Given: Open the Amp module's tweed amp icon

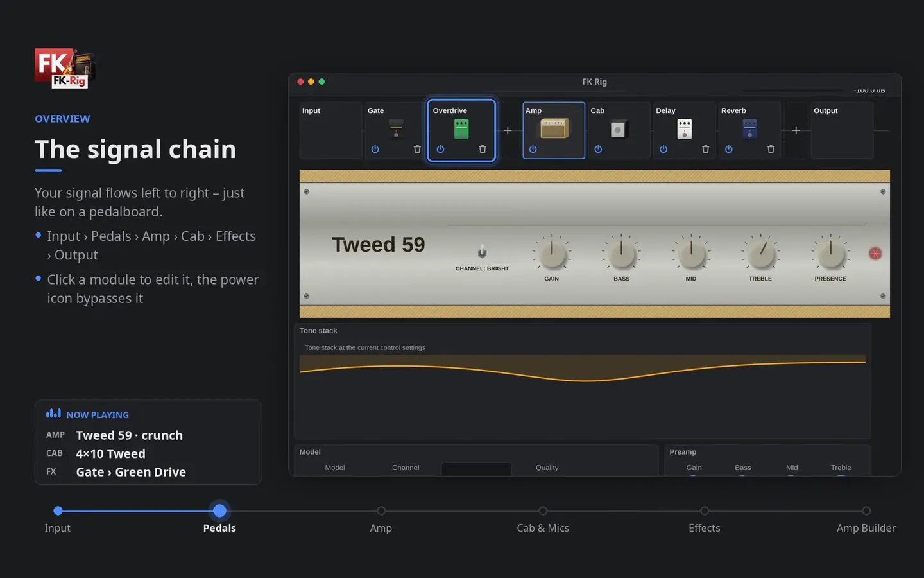Looking at the screenshot, I should click(554, 128).
